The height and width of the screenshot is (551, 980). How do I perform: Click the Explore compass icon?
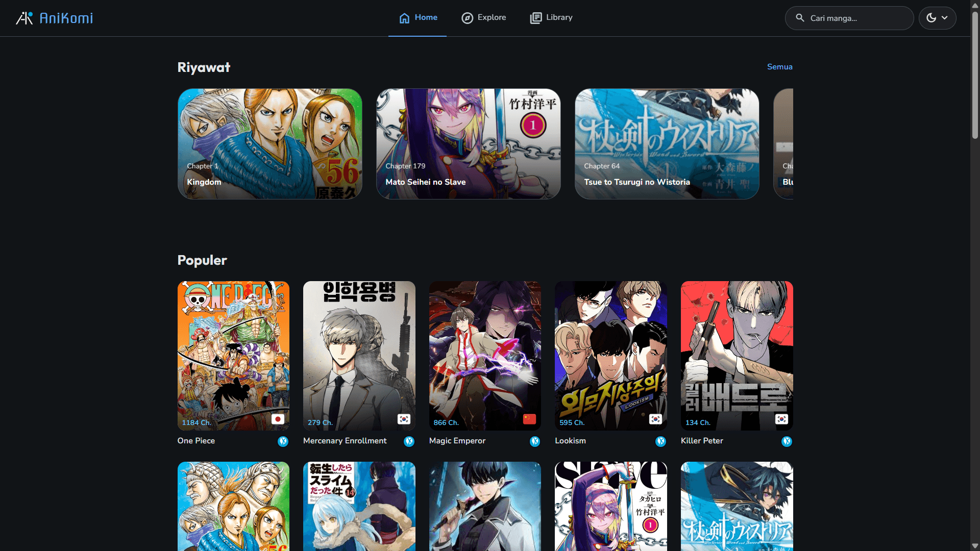pos(467,18)
